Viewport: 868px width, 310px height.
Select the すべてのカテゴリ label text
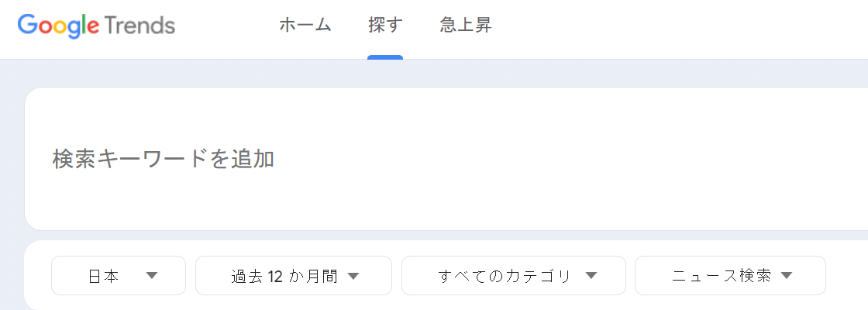tap(504, 276)
